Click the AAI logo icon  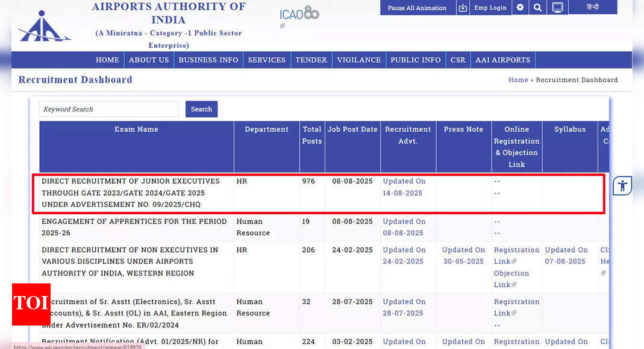pos(45,26)
